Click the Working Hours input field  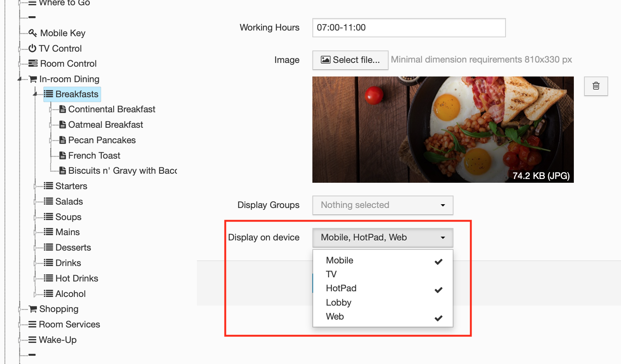point(409,28)
